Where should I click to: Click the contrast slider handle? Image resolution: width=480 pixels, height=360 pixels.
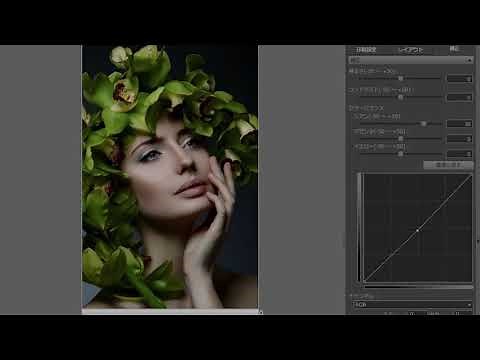401,97
